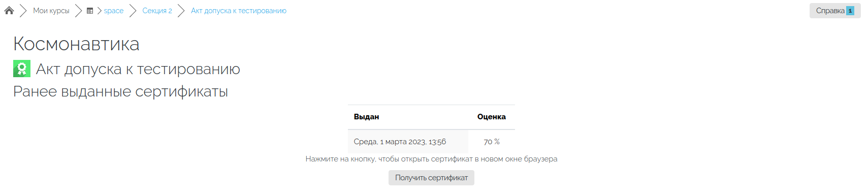Screen dimensions: 868x196
Task: Click the notification badge on Справка
Action: (x=850, y=11)
